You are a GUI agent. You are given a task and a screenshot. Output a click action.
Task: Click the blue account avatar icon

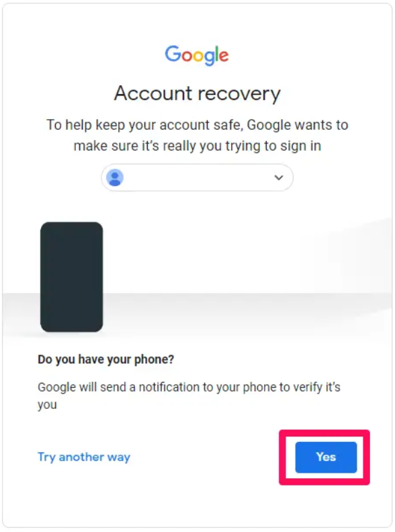pos(115,178)
